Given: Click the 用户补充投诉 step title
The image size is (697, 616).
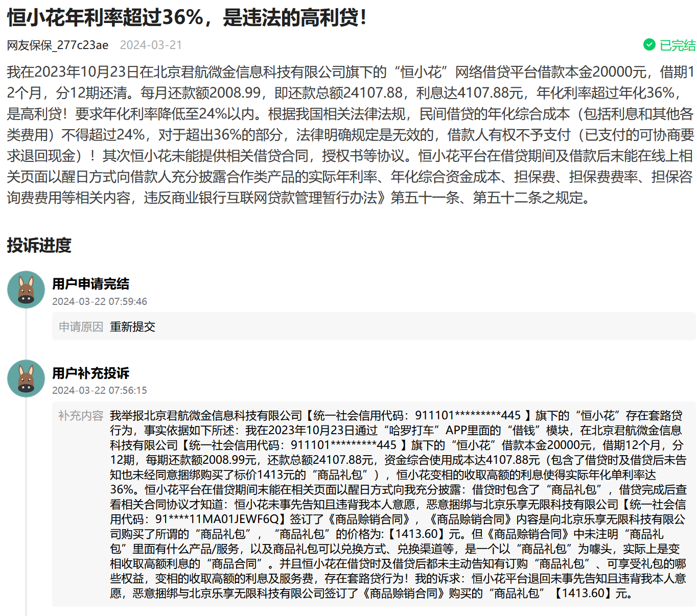Looking at the screenshot, I should [90, 373].
